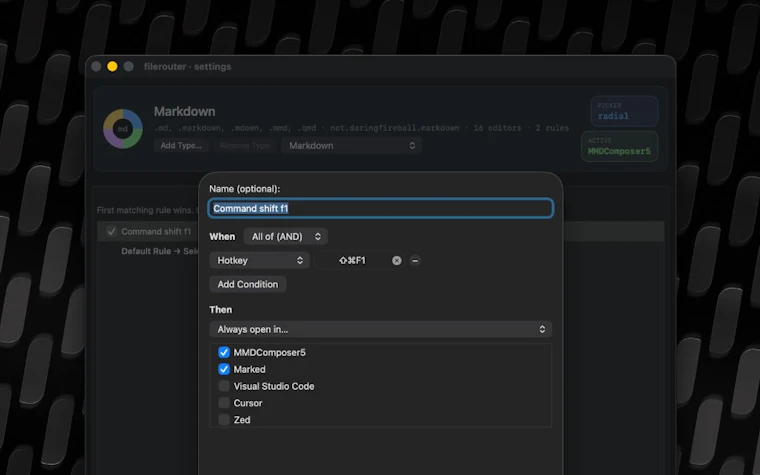Click the PICKER radial badge

point(624,111)
